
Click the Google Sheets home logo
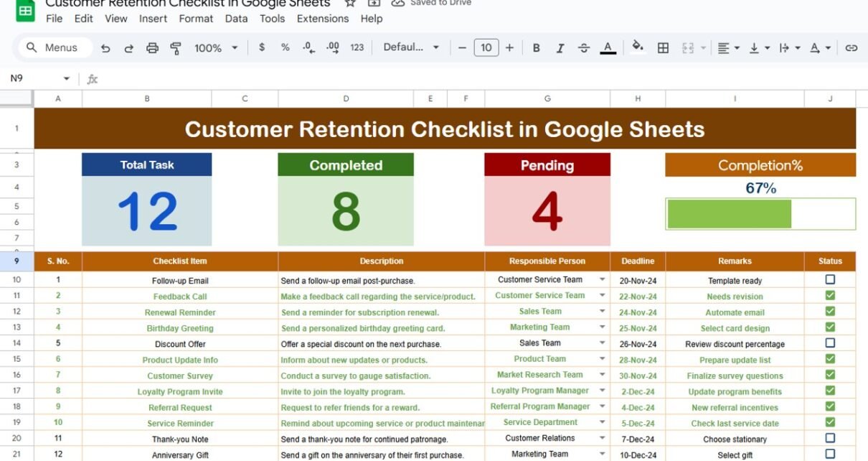tap(25, 9)
